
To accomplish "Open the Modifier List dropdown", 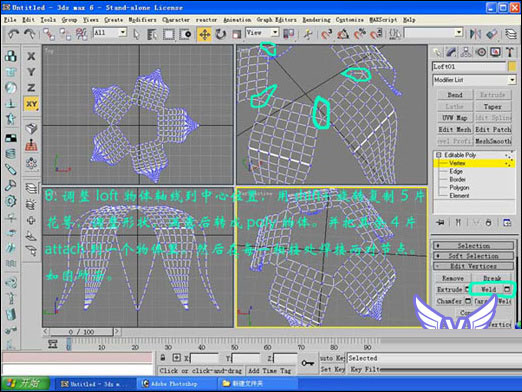I will coord(474,80).
